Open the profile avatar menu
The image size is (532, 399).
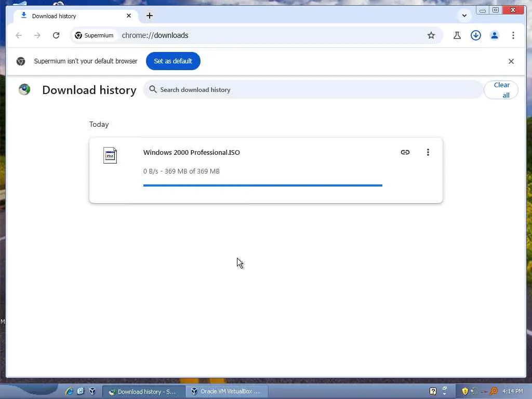495,35
